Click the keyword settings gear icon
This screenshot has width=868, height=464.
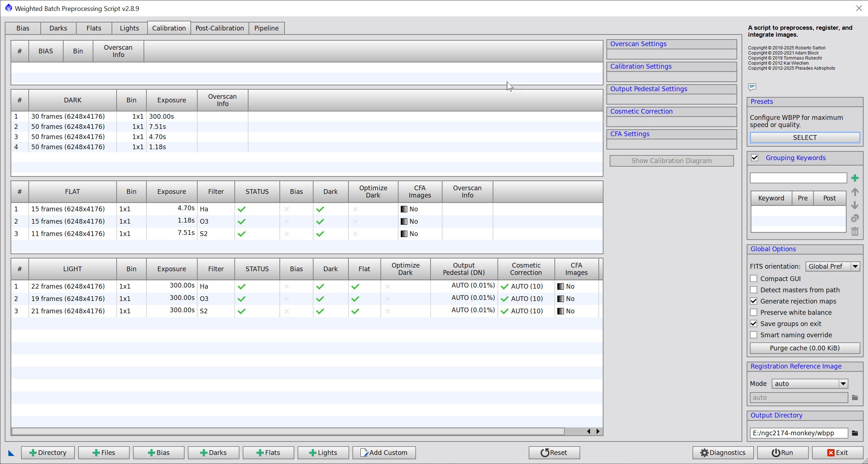tap(855, 218)
